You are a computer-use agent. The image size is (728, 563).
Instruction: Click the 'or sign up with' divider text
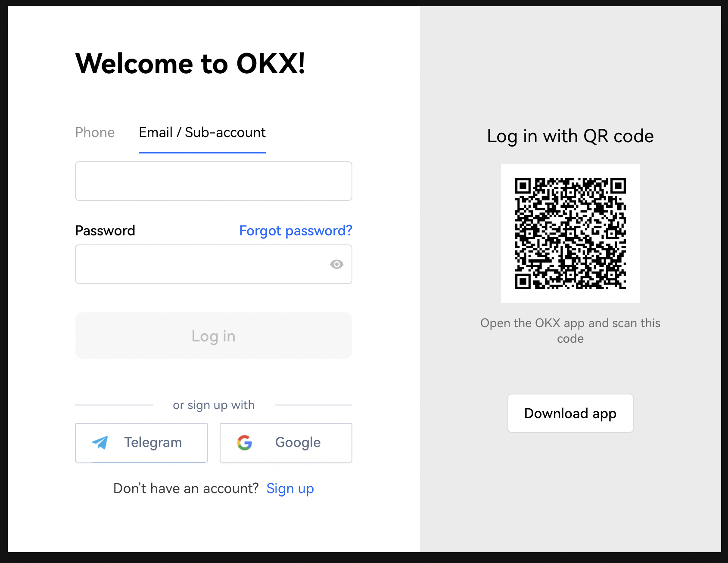[x=214, y=405]
